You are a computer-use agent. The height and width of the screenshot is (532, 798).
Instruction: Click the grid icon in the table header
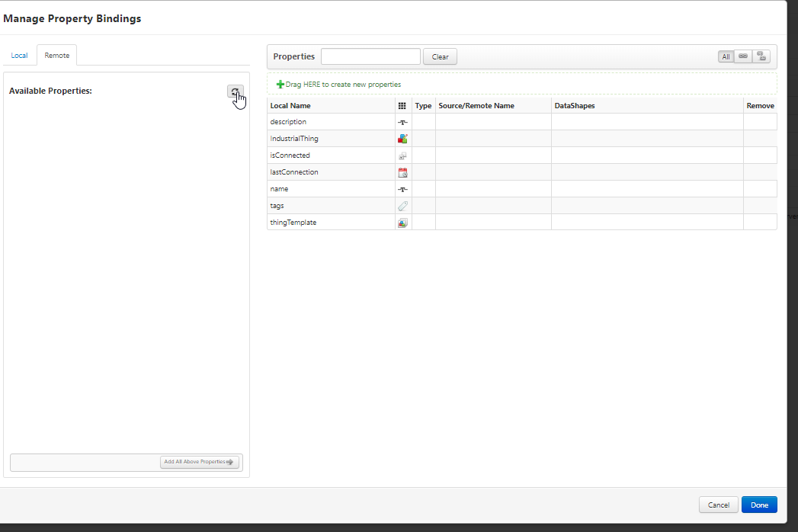[403, 105]
